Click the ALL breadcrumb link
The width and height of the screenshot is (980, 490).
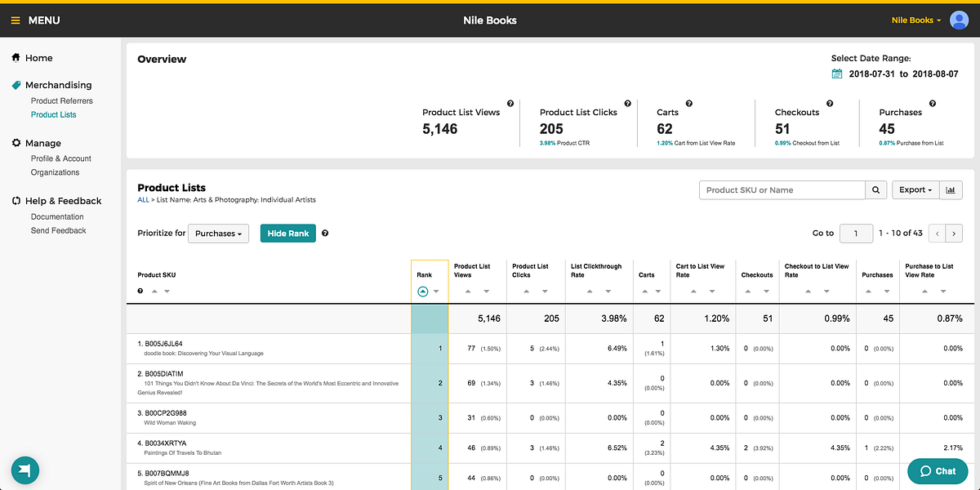pos(143,200)
